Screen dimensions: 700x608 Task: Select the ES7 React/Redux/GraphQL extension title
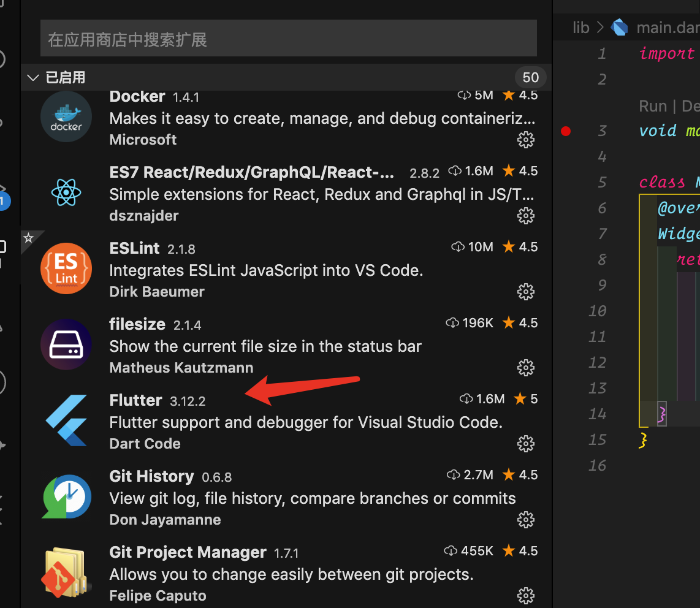point(252,172)
